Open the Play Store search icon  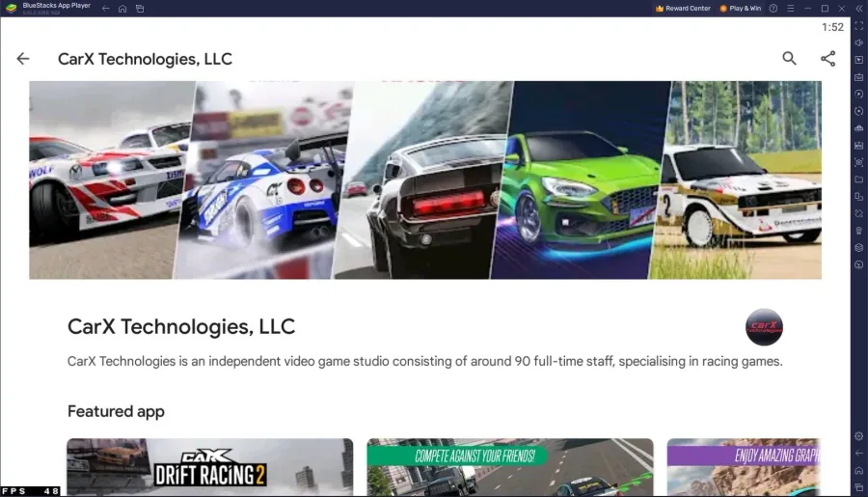(789, 59)
